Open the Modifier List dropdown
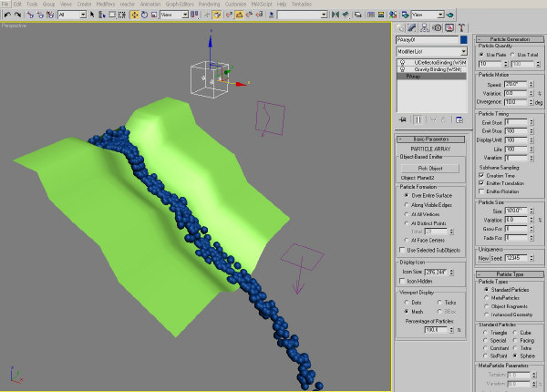Screen dimensions: 547x392 tap(431, 51)
